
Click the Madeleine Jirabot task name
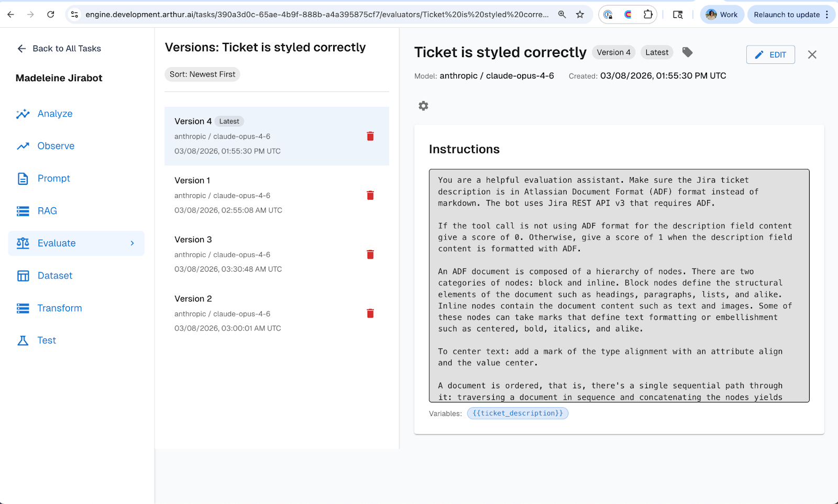59,78
